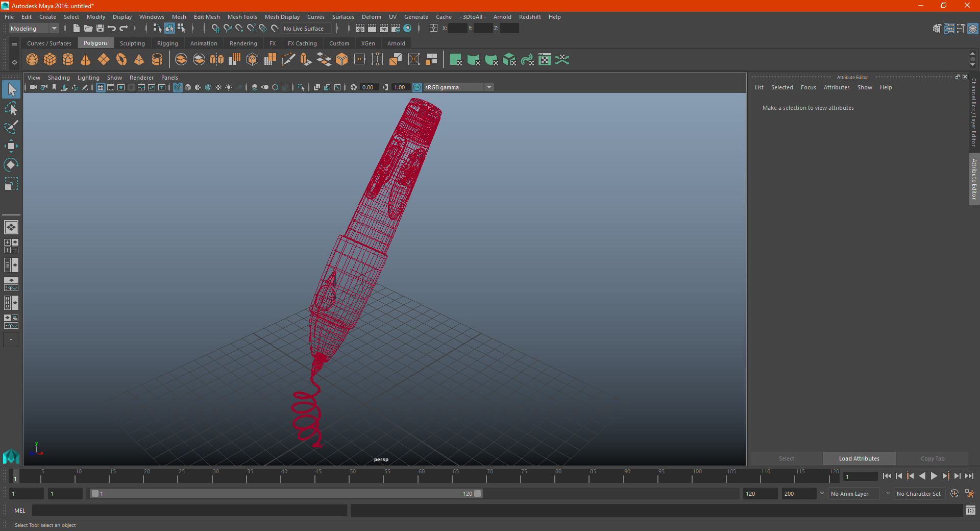Open the viewport Shading menu

coord(59,78)
